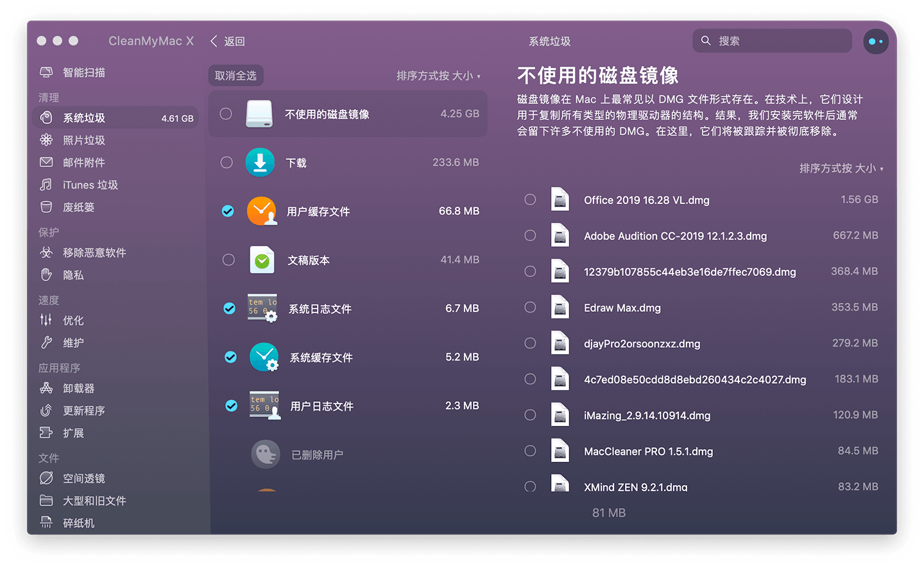The image size is (924, 568).
Task: Click the 4.25 GB size value
Action: 459,114
